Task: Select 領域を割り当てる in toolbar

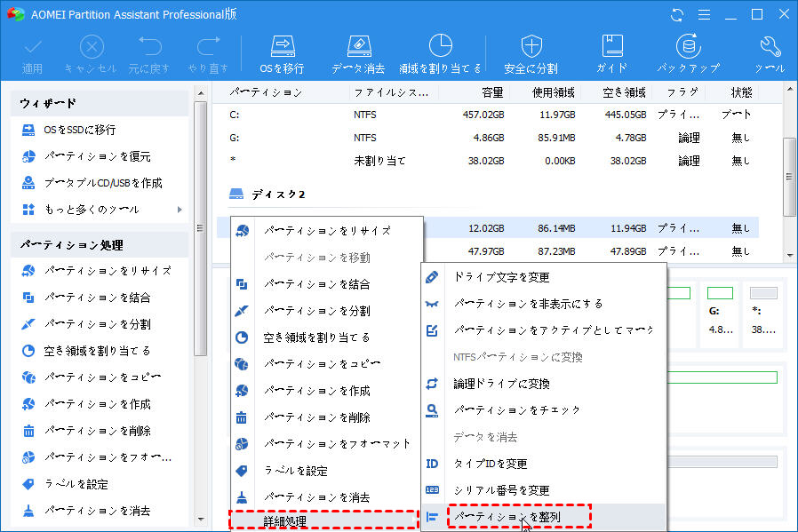Action: point(440,54)
